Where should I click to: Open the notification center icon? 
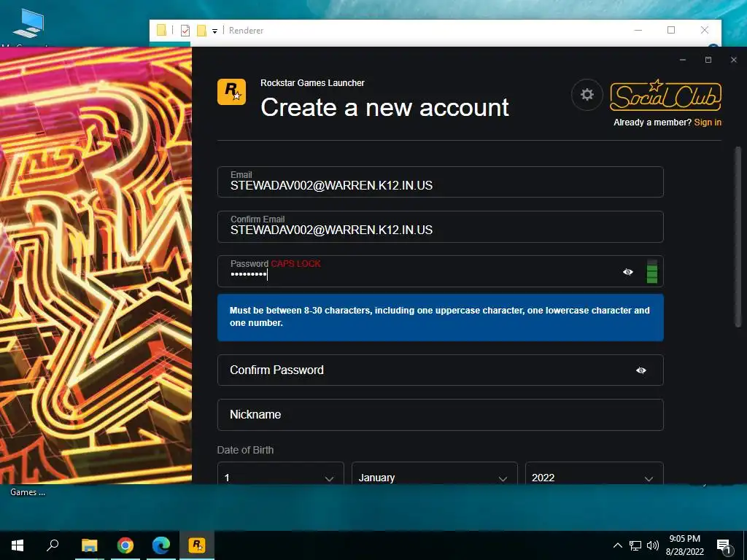(x=724, y=545)
